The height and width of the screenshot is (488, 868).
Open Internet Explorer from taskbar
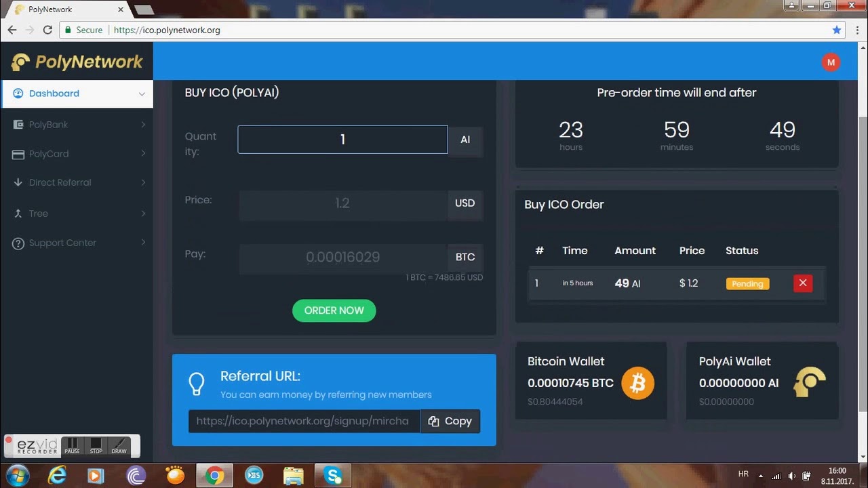click(x=58, y=476)
